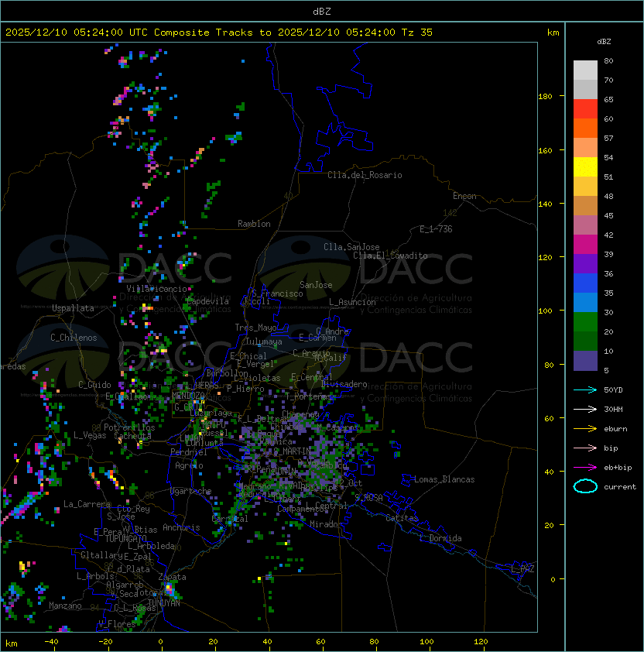Viewport: 644px width, 652px height.
Task: Click the 120 tick on the bottom km axis
Action: (x=481, y=642)
